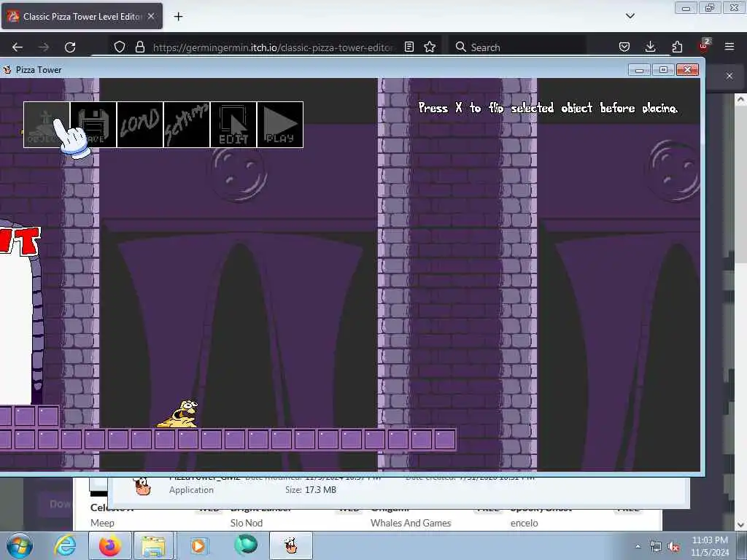Toggle reader view icon in address bar
Viewport: 747px width, 560px height.
tap(409, 47)
